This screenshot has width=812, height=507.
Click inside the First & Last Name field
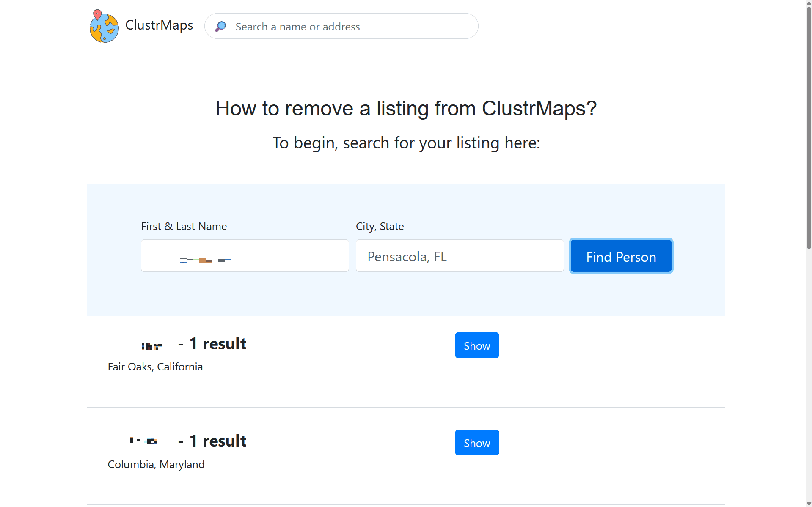click(245, 255)
